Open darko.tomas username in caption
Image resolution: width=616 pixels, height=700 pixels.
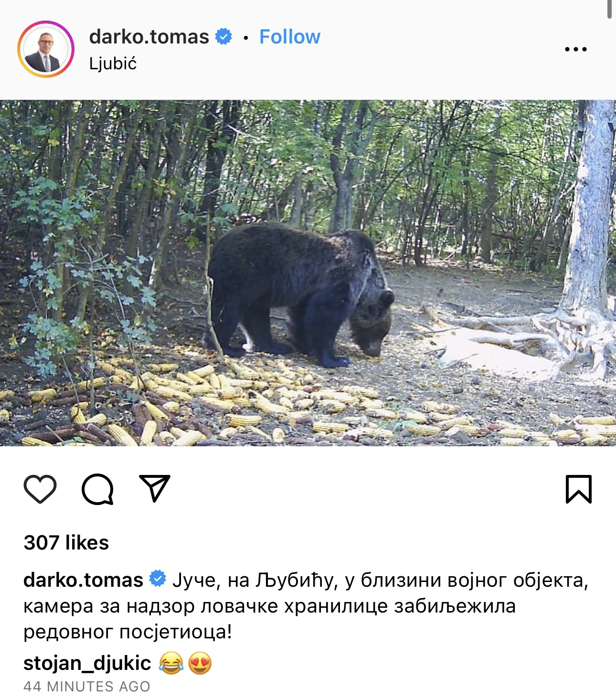(x=83, y=580)
